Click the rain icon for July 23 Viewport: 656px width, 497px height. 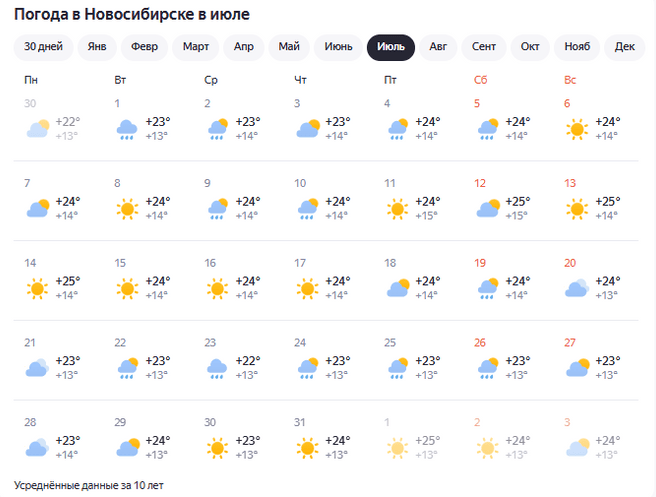217,368
